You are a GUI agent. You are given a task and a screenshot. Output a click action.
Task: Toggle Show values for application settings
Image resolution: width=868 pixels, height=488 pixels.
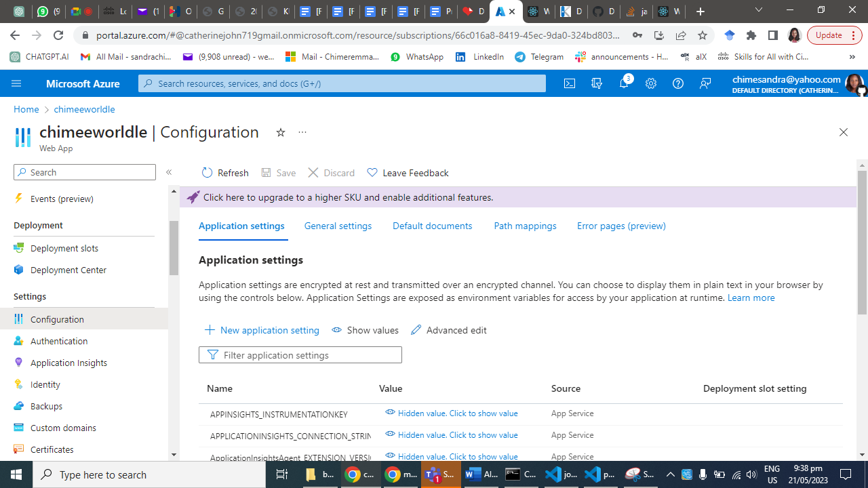[x=365, y=330]
